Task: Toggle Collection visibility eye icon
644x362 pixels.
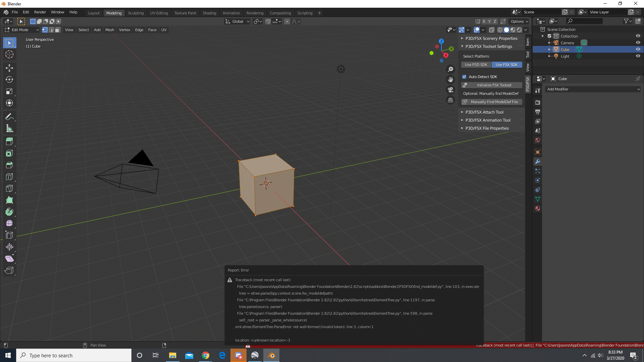Action: click(x=638, y=36)
